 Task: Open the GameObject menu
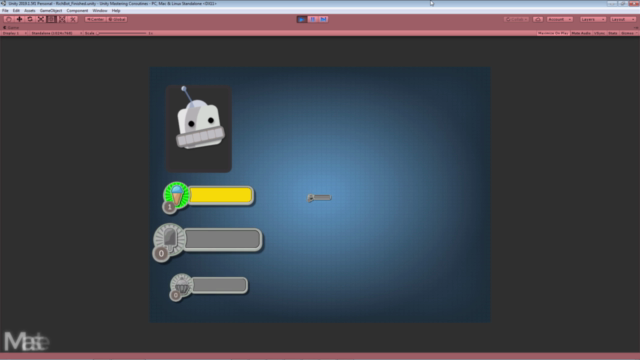pyautogui.click(x=51, y=11)
